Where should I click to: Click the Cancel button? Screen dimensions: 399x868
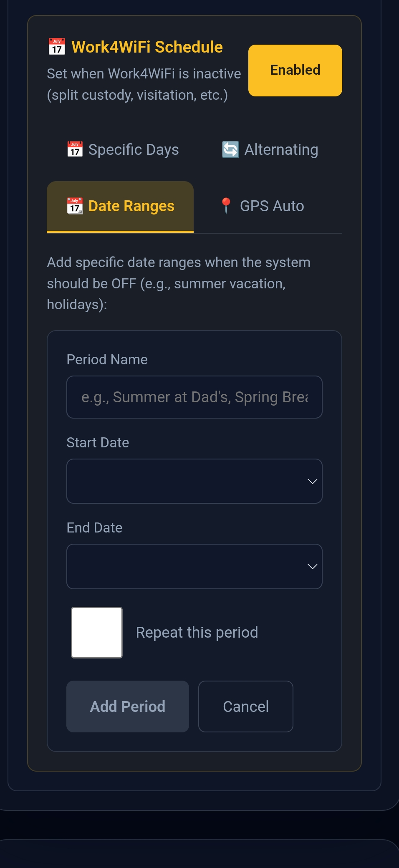[x=246, y=706]
